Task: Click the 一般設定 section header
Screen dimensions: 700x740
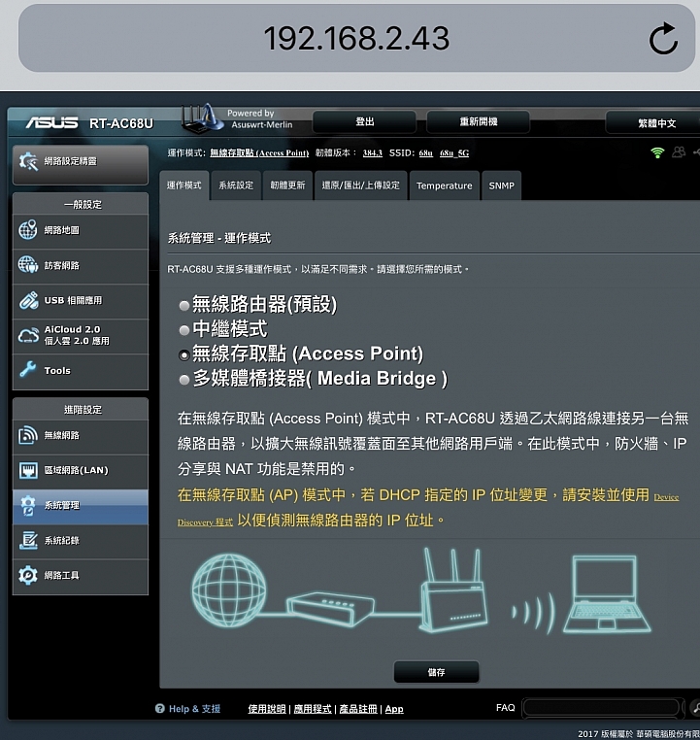Action: click(x=83, y=204)
